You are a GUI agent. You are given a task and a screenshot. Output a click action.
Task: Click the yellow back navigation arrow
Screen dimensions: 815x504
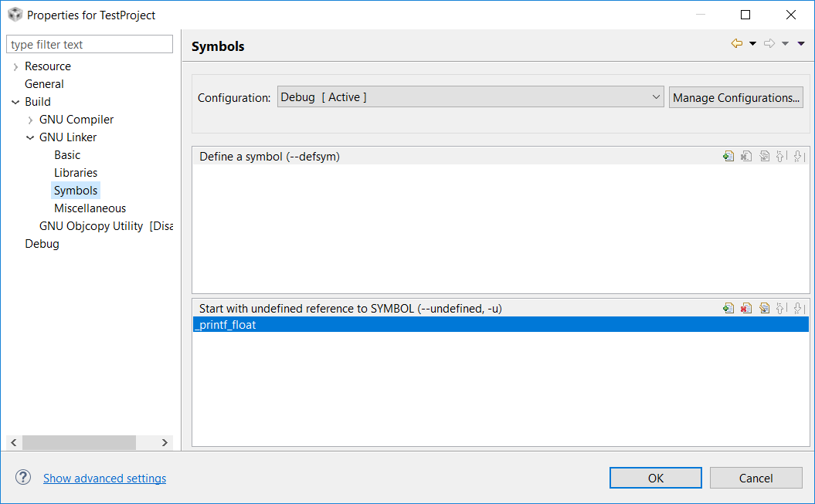737,44
